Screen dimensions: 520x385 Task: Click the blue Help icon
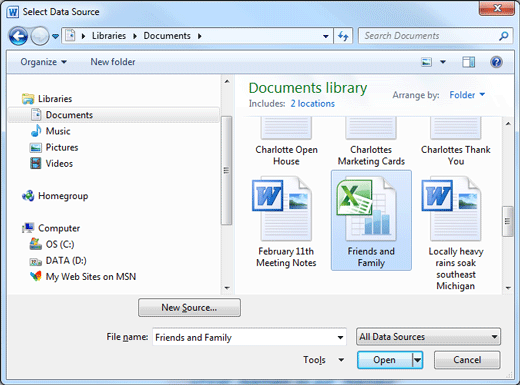point(496,62)
